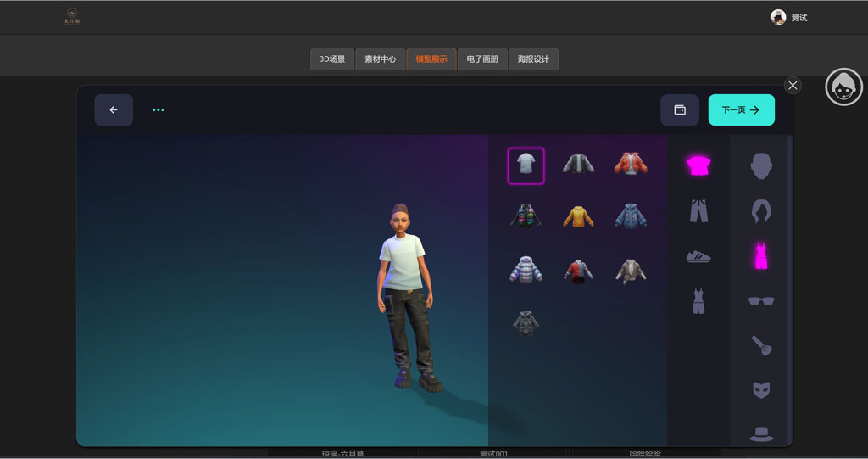Pick the orange puffer jacket
This screenshot has width=868, height=459.
tap(631, 164)
